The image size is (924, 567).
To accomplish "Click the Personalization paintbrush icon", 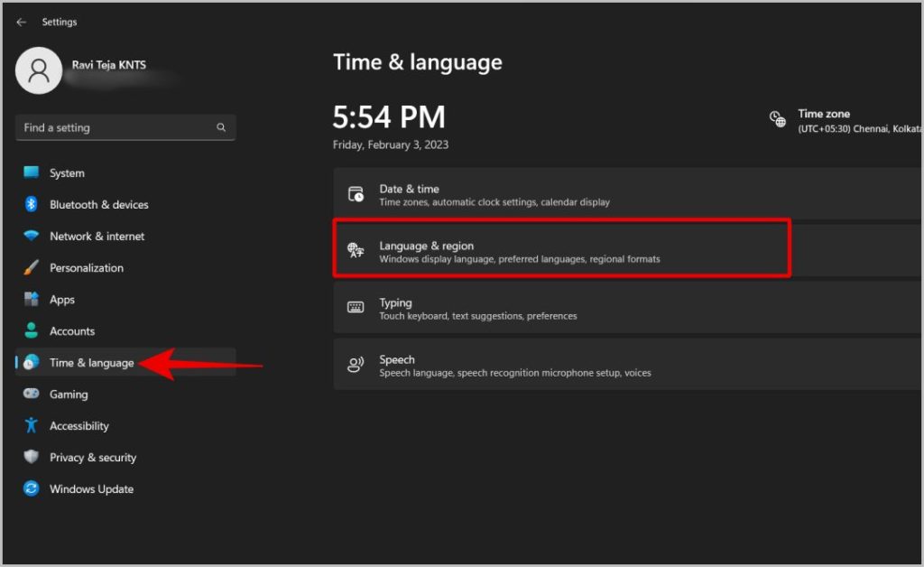I will (x=32, y=267).
